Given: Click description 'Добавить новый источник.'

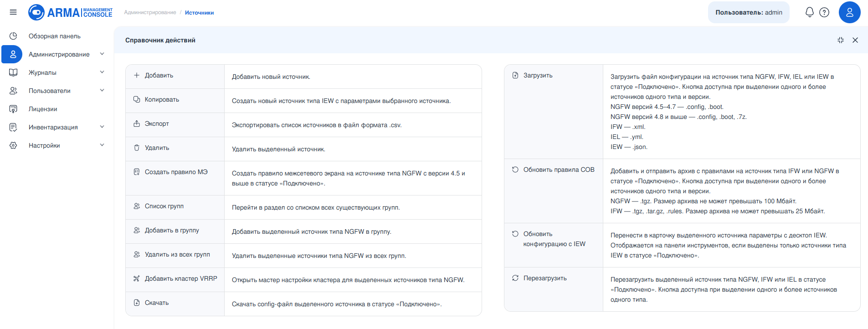Looking at the screenshot, I should [x=271, y=77].
